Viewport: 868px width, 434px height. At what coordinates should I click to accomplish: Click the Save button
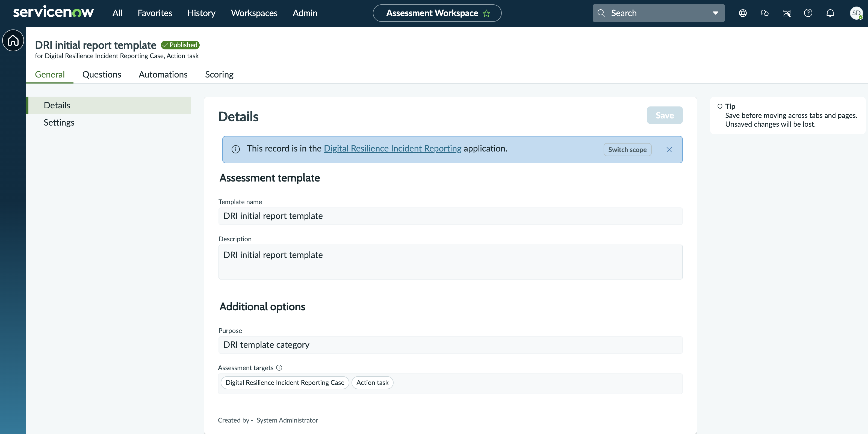(x=665, y=115)
